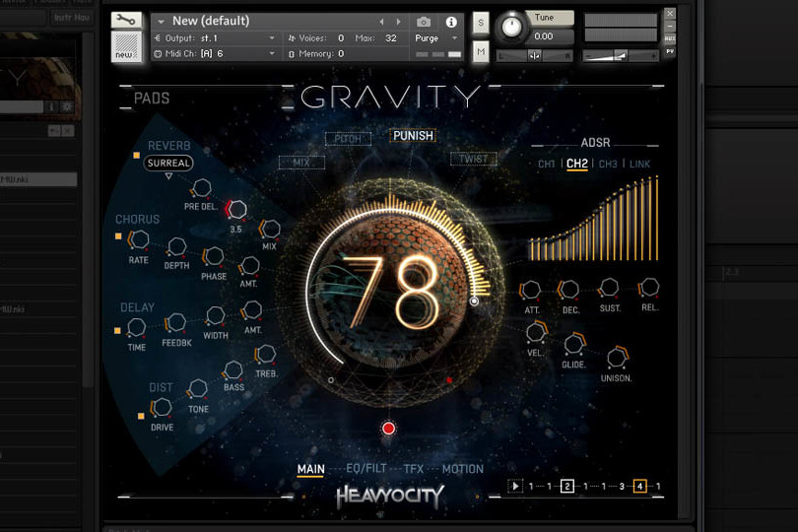This screenshot has width=798, height=532.
Task: Solo the instrument with the S button
Action: click(x=481, y=23)
